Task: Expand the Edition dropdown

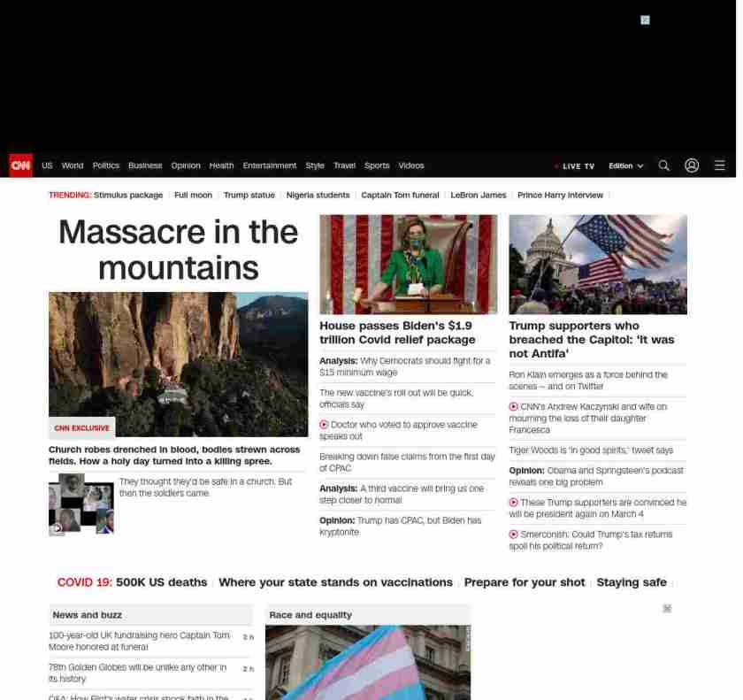Action: click(x=625, y=166)
